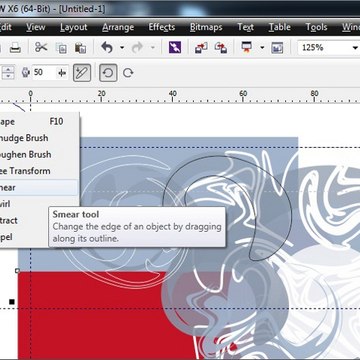
Task: Click the Paste clipboard icon
Action: point(80,48)
